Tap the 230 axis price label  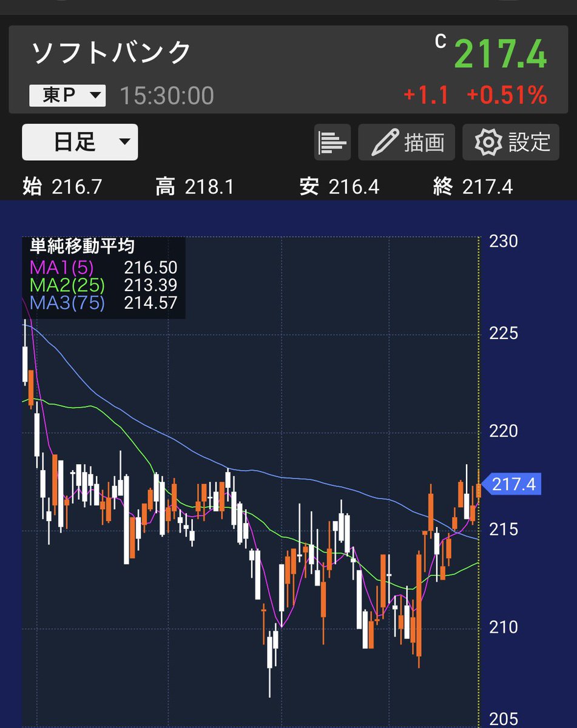pyautogui.click(x=504, y=241)
